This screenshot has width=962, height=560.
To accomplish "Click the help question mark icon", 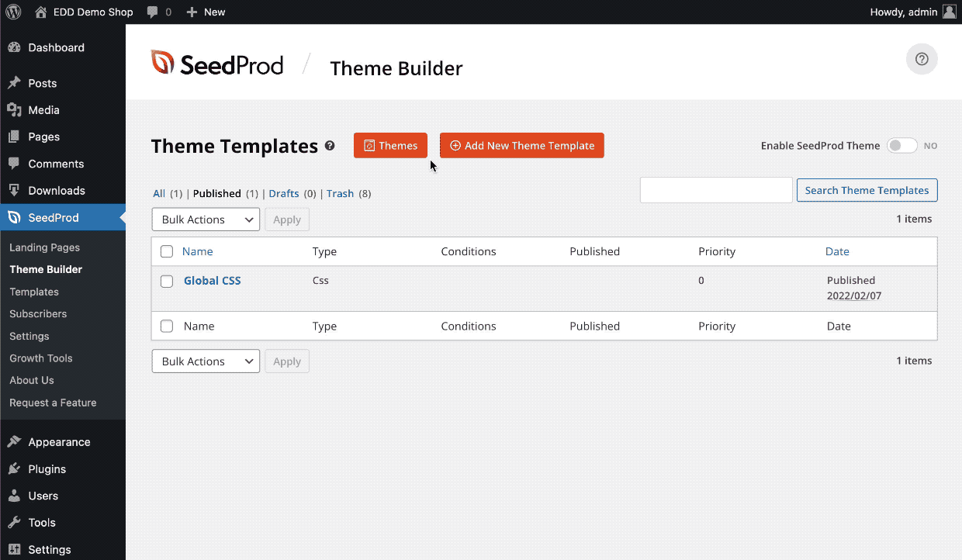I will 921,59.
